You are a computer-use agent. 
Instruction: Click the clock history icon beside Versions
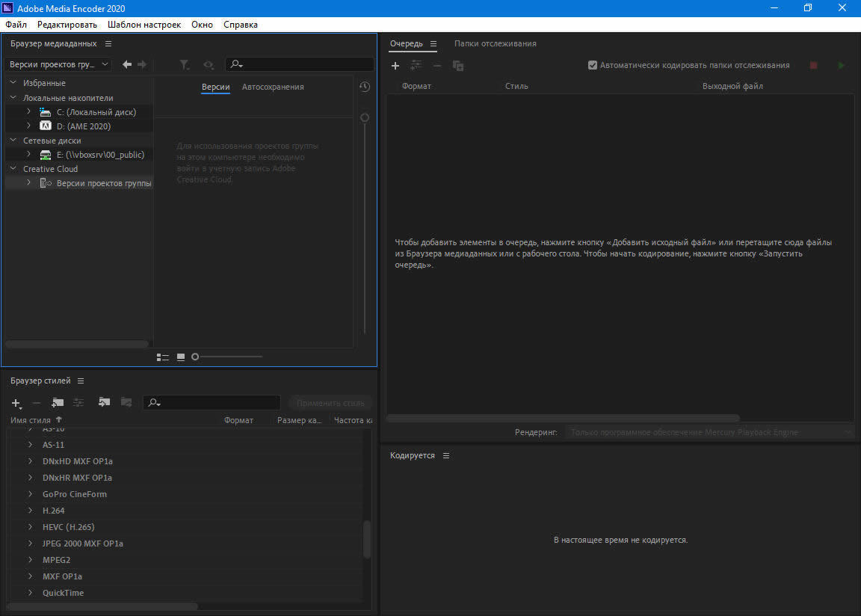tap(365, 87)
